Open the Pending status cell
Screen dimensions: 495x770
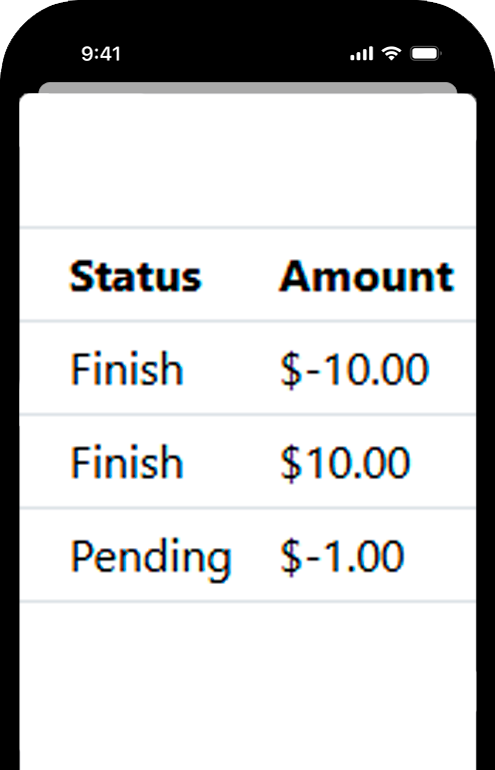(151, 556)
